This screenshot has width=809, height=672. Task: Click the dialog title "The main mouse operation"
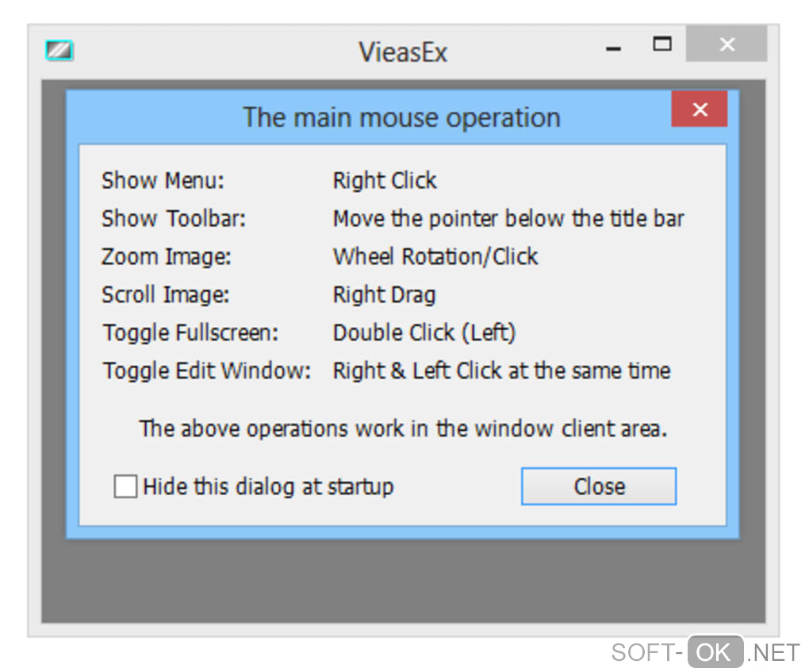(401, 117)
